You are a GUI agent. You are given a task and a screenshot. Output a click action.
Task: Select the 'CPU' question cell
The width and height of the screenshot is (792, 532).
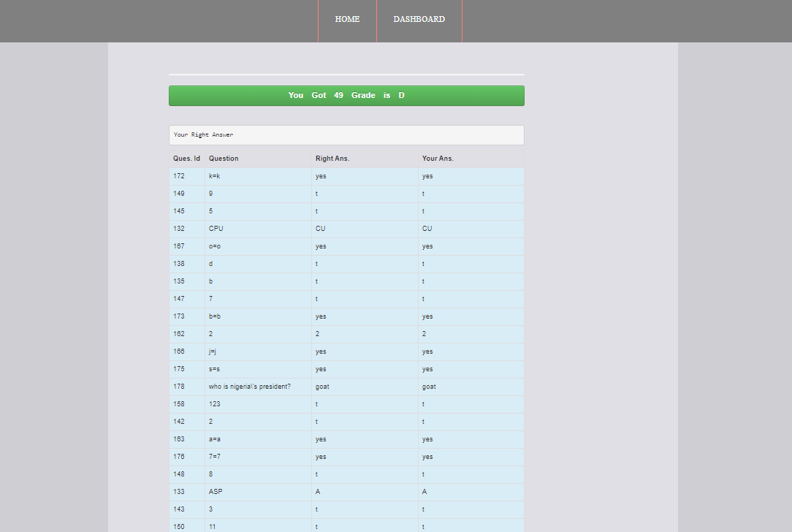(216, 229)
